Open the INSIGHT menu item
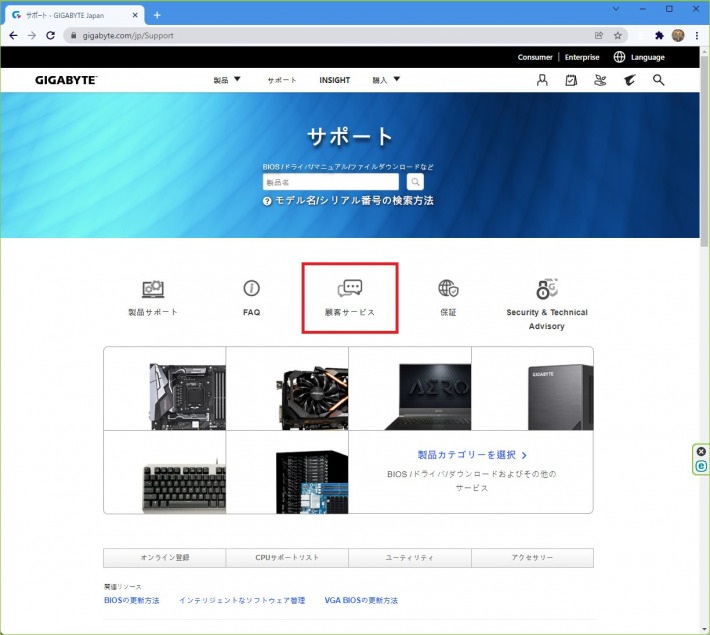 pos(334,80)
